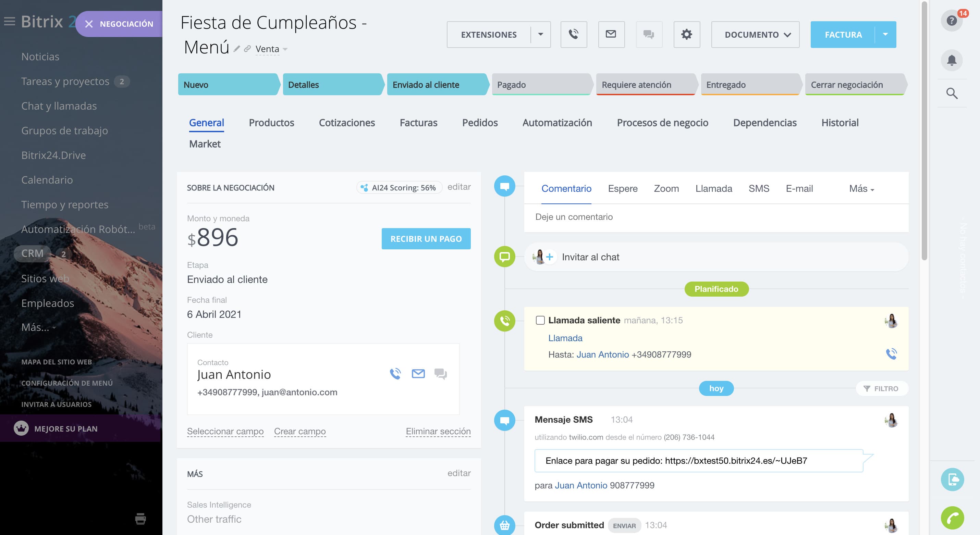The image size is (980, 535).
Task: Click the search magnifier icon
Action: (952, 93)
